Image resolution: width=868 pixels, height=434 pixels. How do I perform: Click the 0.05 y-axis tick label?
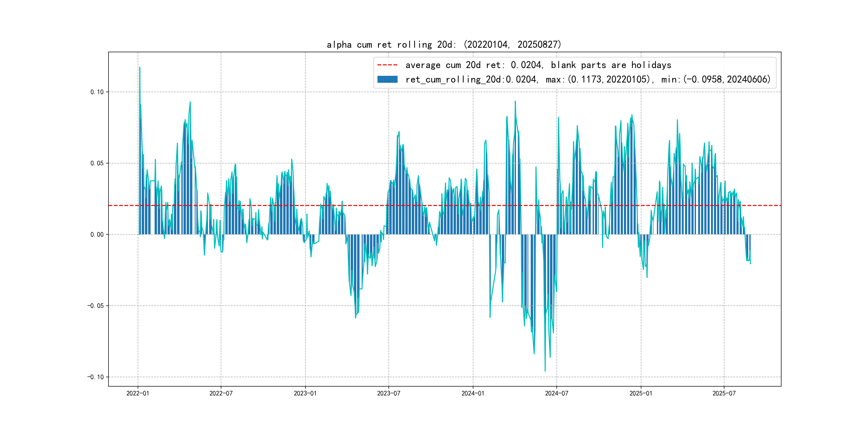tap(97, 163)
